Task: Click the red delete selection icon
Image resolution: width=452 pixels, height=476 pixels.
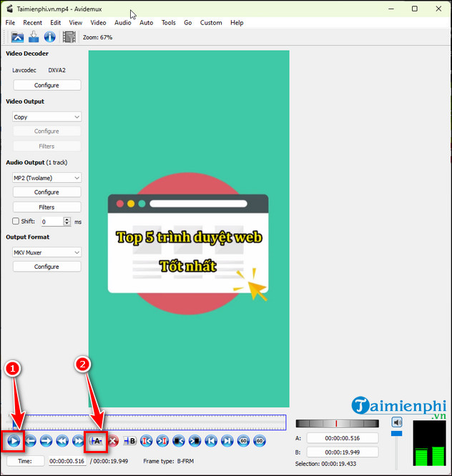Action: pos(112,441)
